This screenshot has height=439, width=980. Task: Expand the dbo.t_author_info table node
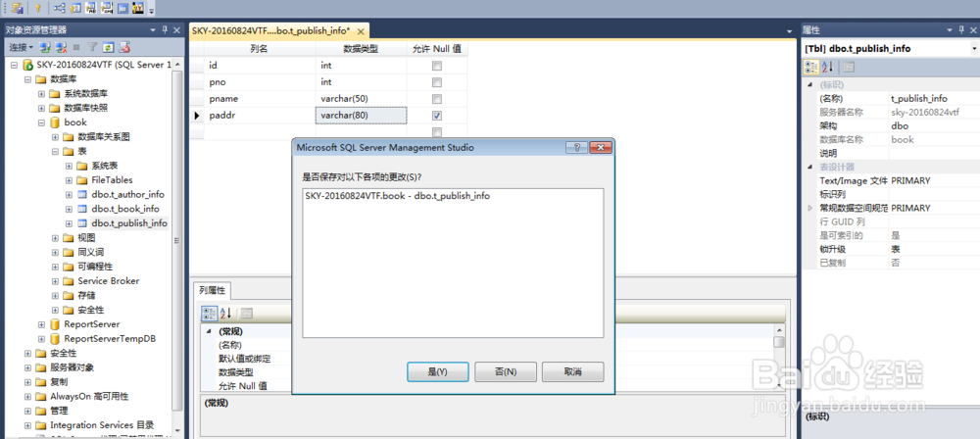pyautogui.click(x=69, y=194)
